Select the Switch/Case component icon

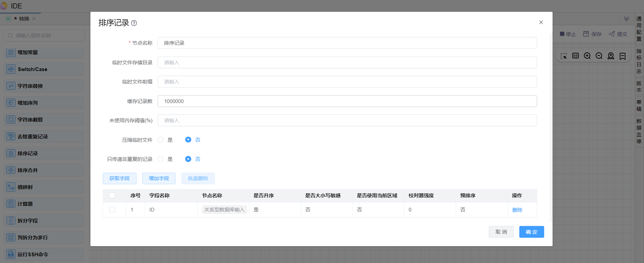pos(11,69)
